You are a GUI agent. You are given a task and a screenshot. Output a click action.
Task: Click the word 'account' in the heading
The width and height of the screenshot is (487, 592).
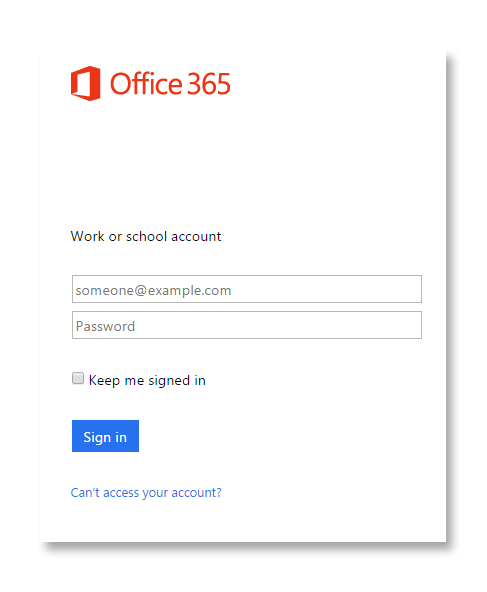point(196,237)
